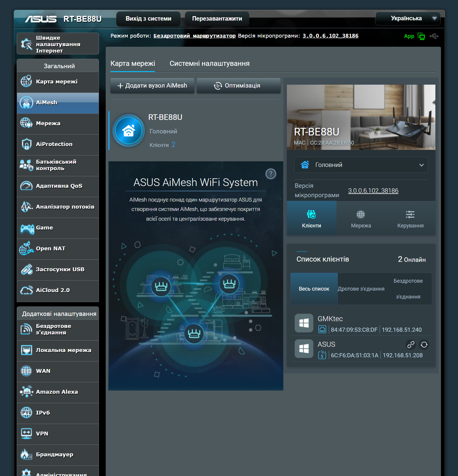The width and height of the screenshot is (458, 476).
Task: Open the AiMesh help question mark
Action: click(x=271, y=174)
